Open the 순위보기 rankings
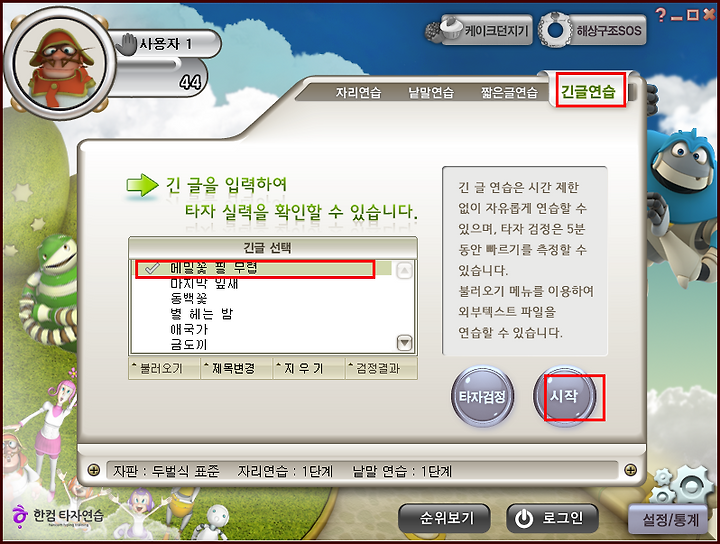720x544 pixels. pyautogui.click(x=444, y=518)
